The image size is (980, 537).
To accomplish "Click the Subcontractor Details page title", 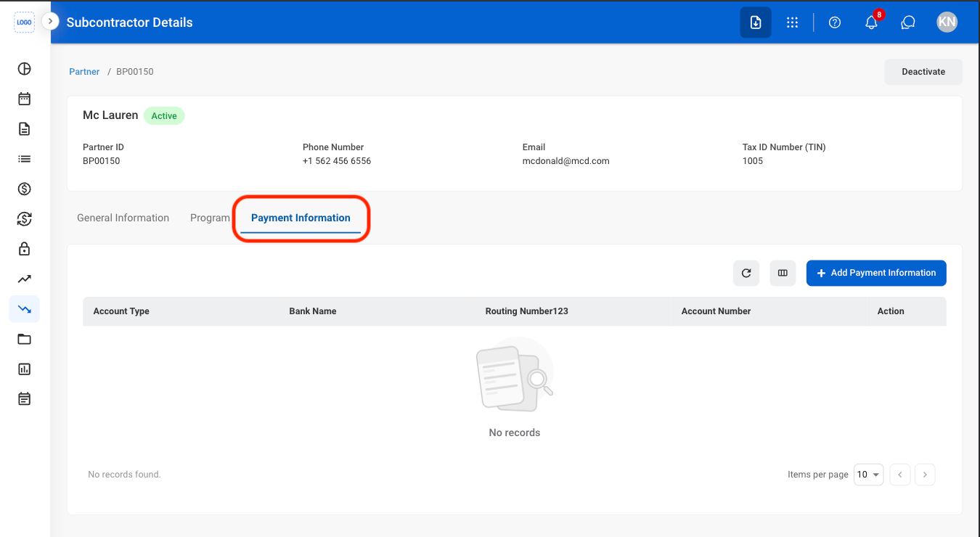I will [130, 22].
